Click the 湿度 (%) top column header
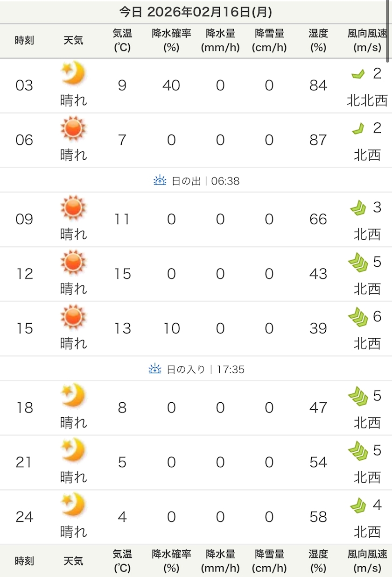The width and height of the screenshot is (392, 577). pos(318,40)
